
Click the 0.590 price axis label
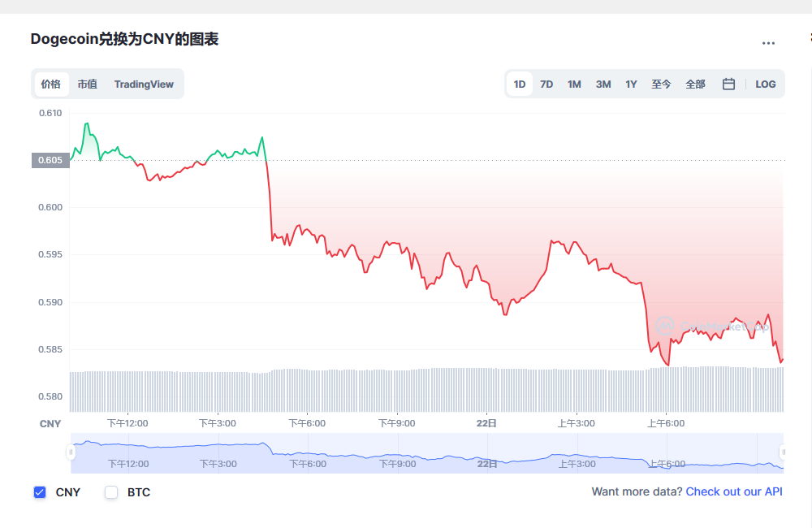(50, 302)
